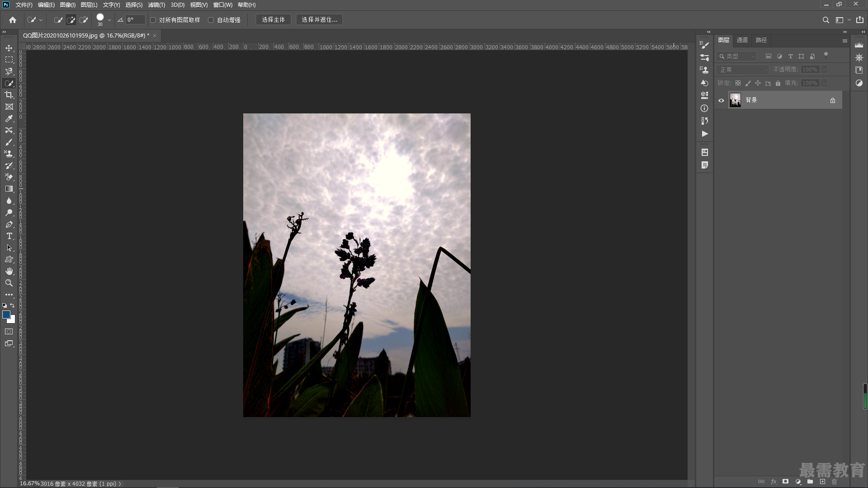Image resolution: width=868 pixels, height=488 pixels.
Task: Open the Brush Settings panel icon
Action: 704,45
